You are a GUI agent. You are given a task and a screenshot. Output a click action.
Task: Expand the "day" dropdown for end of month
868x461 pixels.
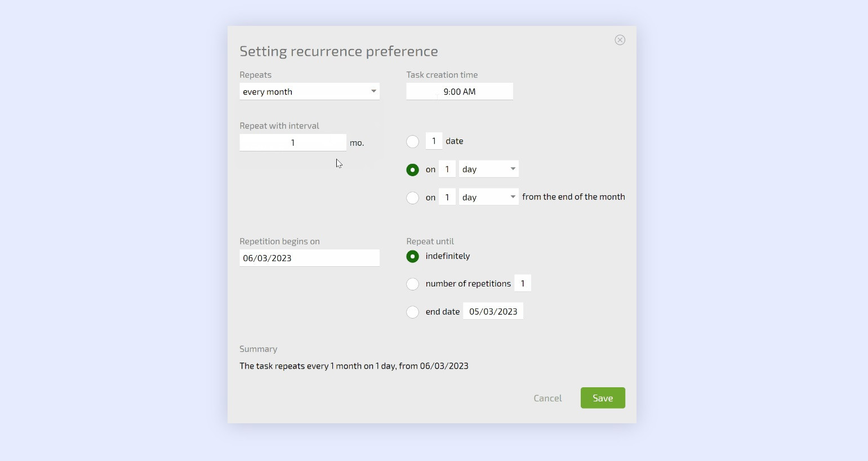point(488,198)
